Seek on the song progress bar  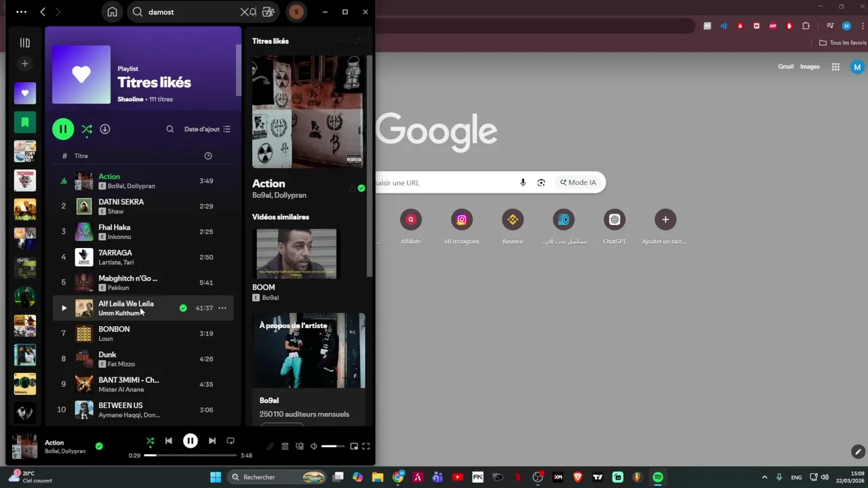(190, 455)
